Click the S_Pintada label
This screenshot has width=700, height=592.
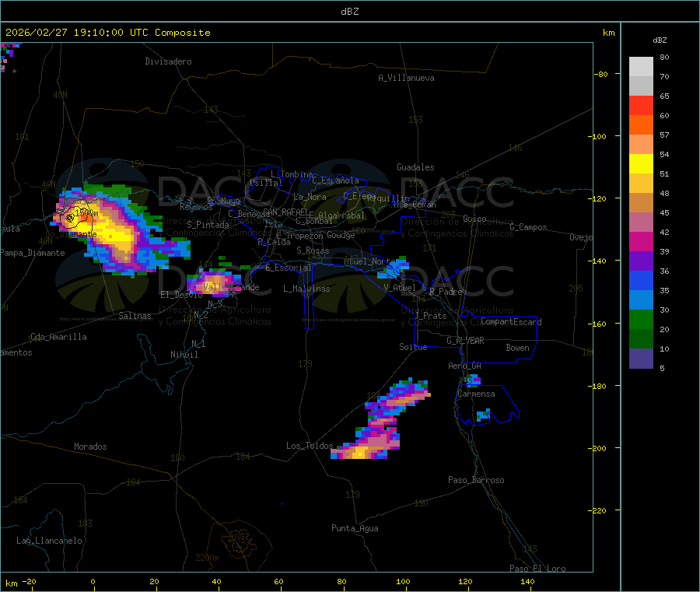tap(208, 225)
